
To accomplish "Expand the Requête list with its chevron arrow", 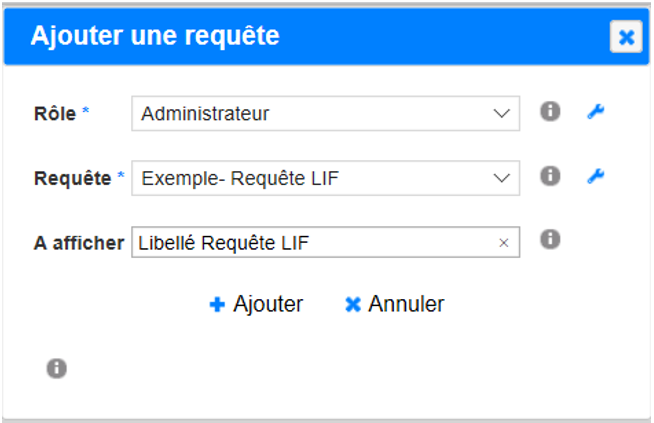I will (x=502, y=178).
